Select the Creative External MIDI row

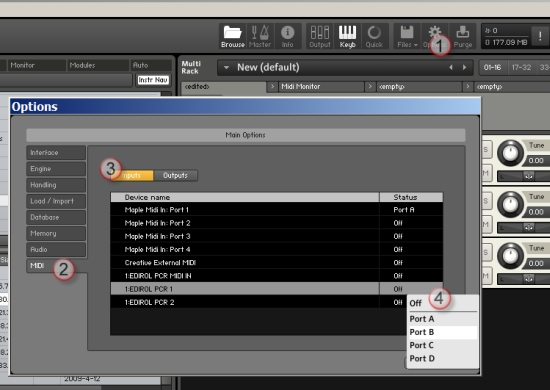click(x=276, y=263)
